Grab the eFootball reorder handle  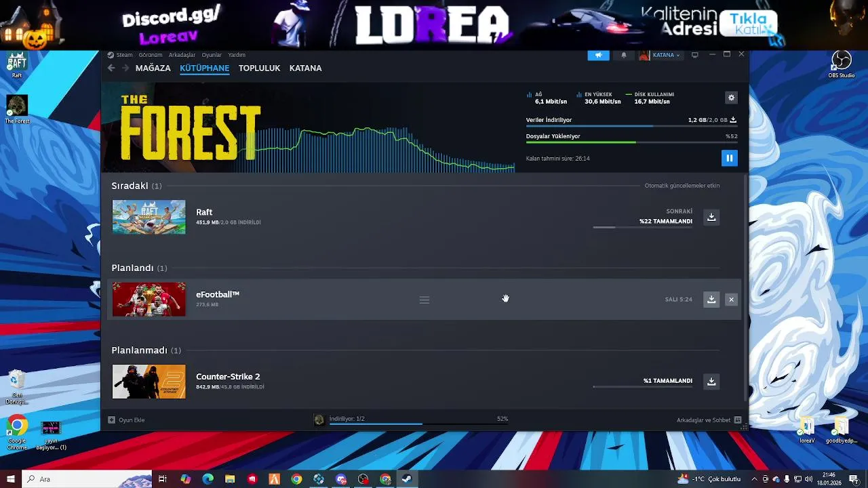pyautogui.click(x=425, y=300)
